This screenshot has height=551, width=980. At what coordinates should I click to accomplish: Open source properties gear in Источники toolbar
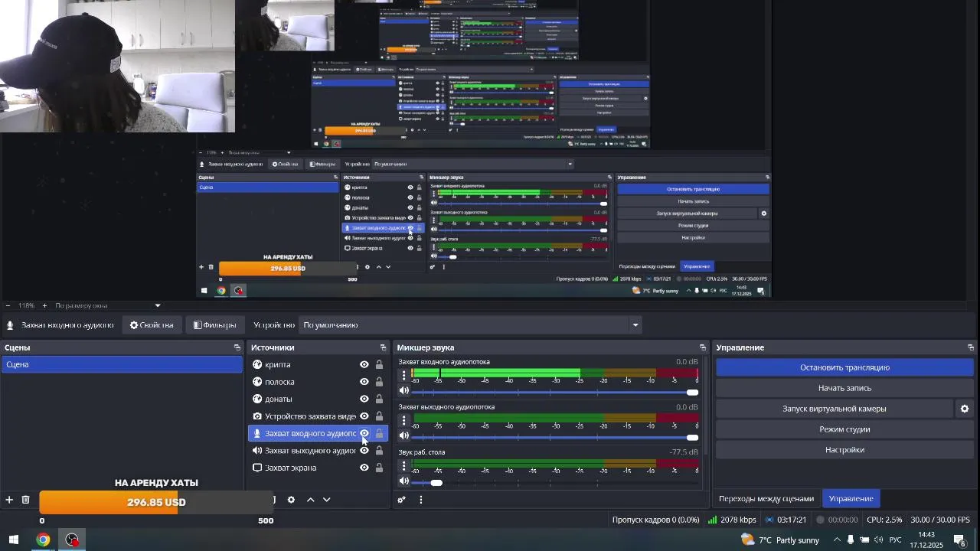pos(291,500)
